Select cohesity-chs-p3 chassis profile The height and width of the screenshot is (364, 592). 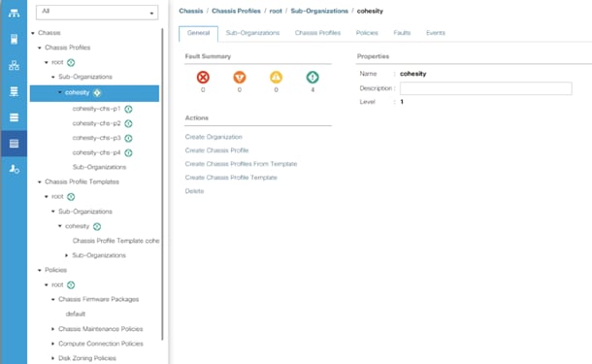click(x=96, y=138)
